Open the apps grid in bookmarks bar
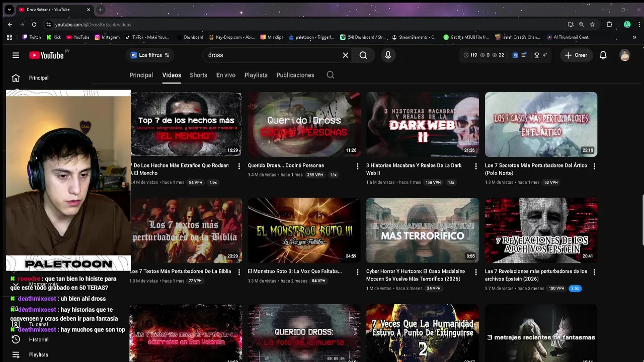The height and width of the screenshot is (362, 644). (9, 37)
